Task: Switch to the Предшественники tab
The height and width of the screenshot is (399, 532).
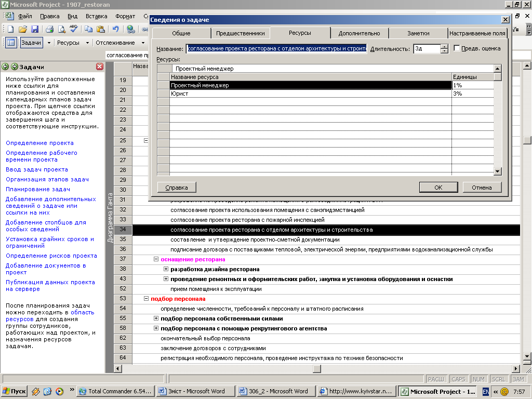Action: 240,33
